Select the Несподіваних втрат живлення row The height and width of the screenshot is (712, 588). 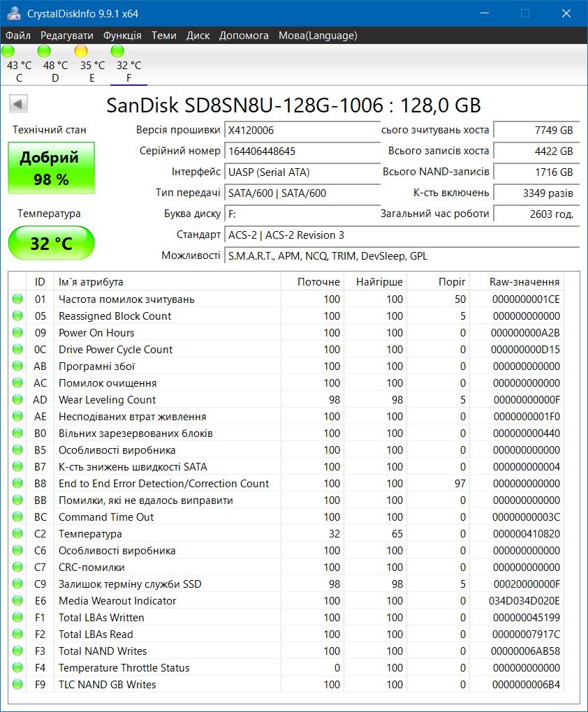(x=286, y=417)
